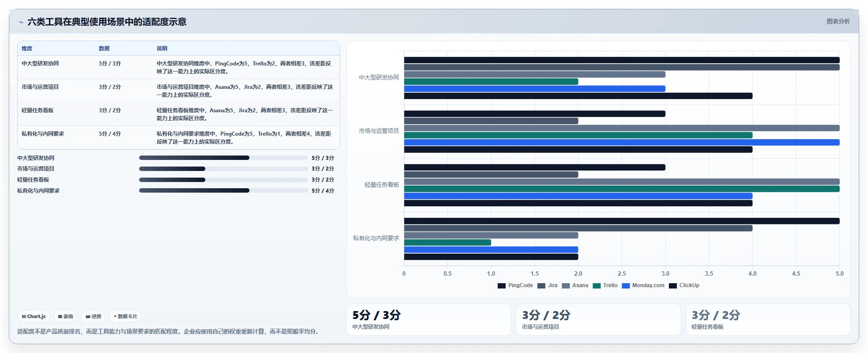Toggle Asana legend swatch
868x353 pixels.
click(566, 285)
